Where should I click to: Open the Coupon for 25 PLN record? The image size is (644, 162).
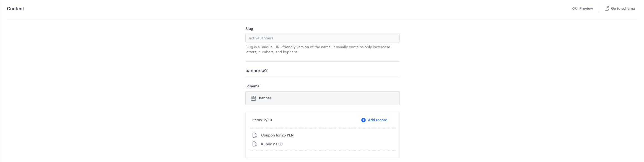pos(277,135)
